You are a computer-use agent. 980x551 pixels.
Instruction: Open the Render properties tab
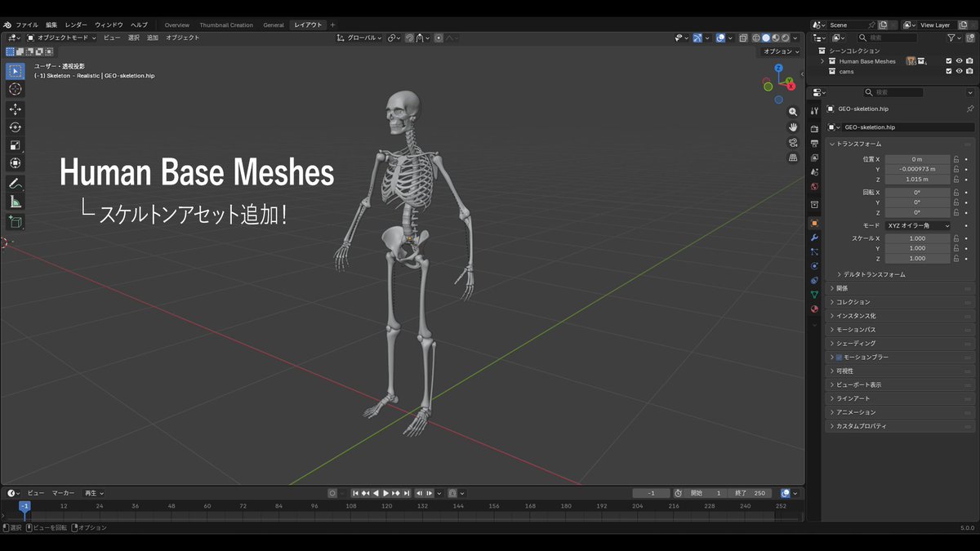tap(813, 129)
